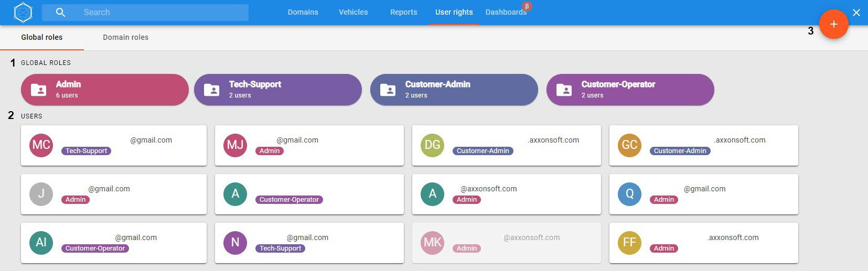Click the search magnifier icon
The image size is (868, 271).
click(60, 12)
